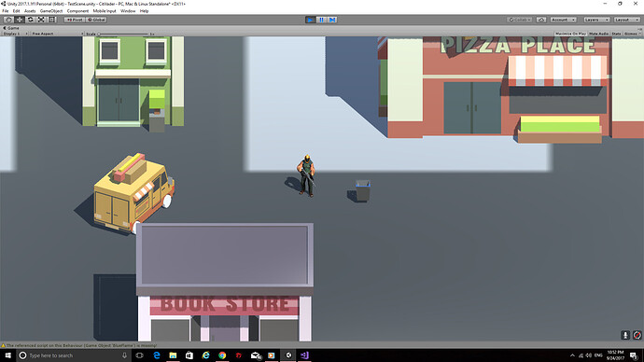This screenshot has width=644, height=362.
Task: Open the Component menu
Action: [77, 11]
